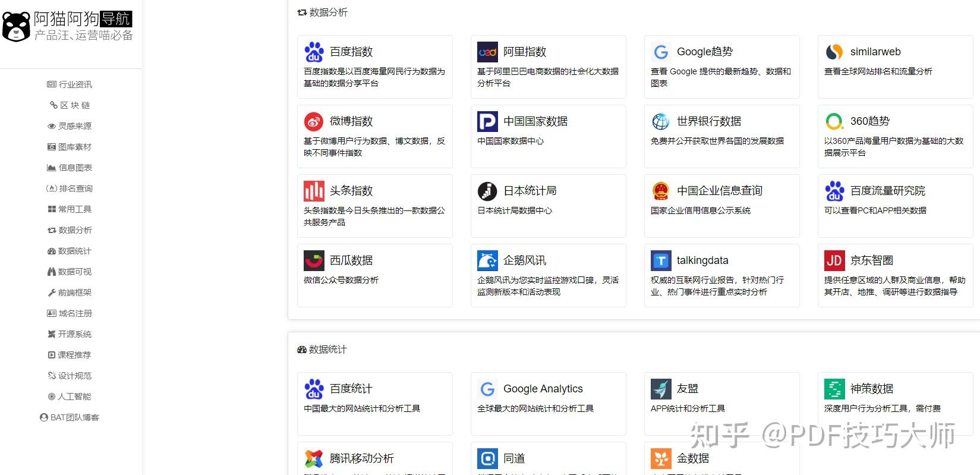
Task: Click the Google趋势 G icon
Action: point(661,52)
